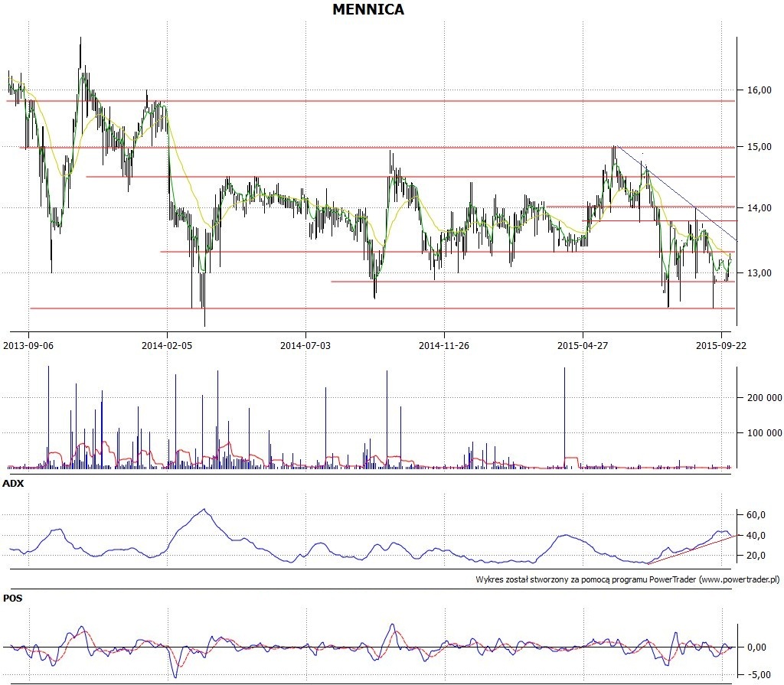The height and width of the screenshot is (685, 784).
Task: Select the 2014-07-03 date label
Action: pyautogui.click(x=305, y=345)
